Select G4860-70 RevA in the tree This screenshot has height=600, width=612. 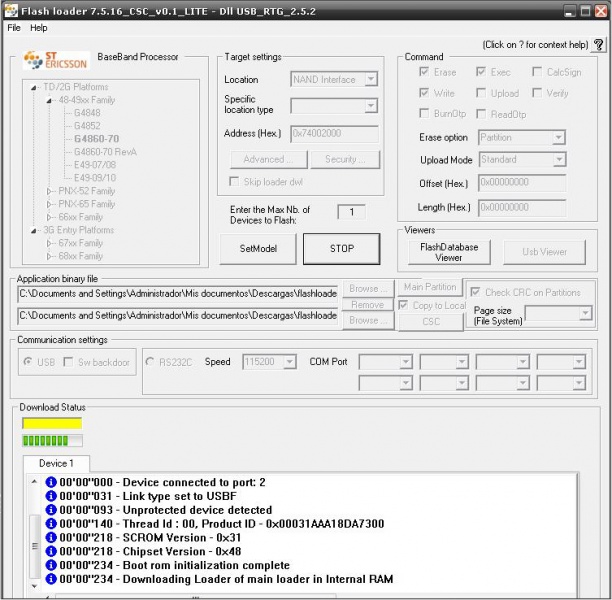105,152
